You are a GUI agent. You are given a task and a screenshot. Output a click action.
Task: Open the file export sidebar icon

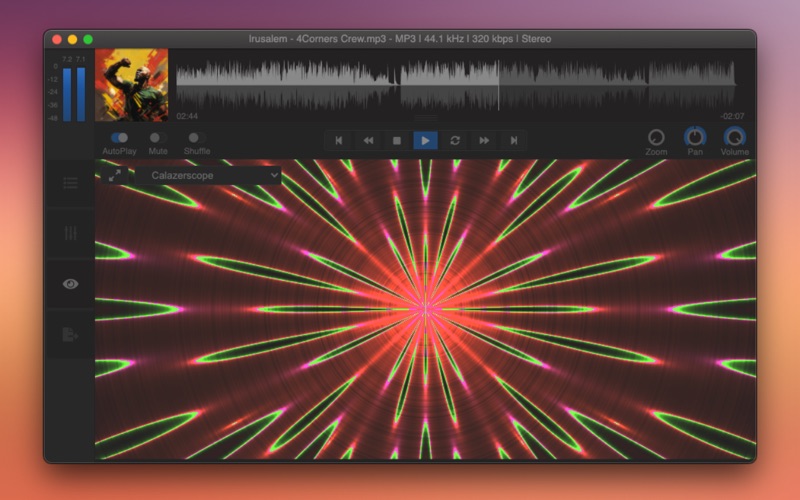(70, 335)
